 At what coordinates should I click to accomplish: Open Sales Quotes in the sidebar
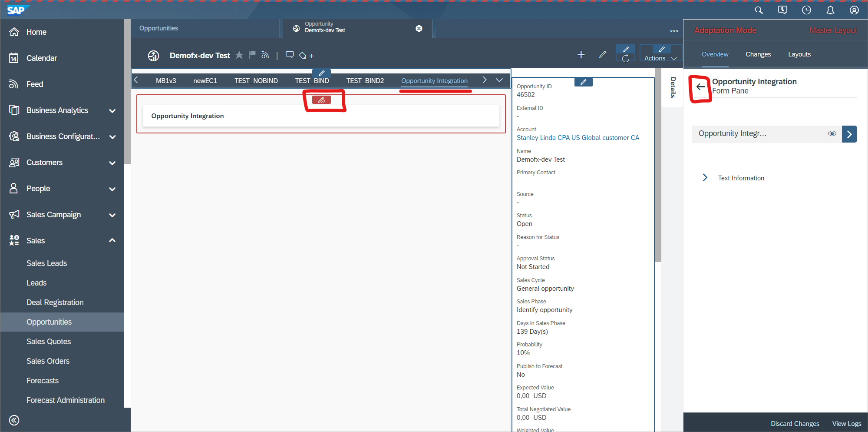click(x=49, y=342)
